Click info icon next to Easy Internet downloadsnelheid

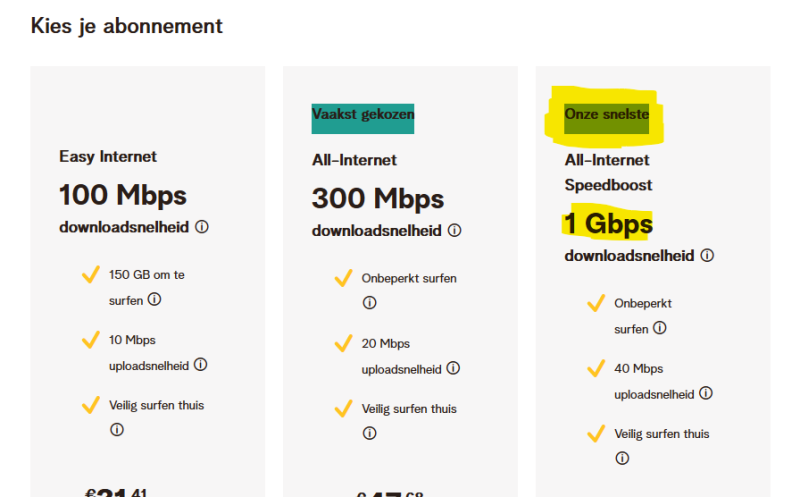pos(202,227)
